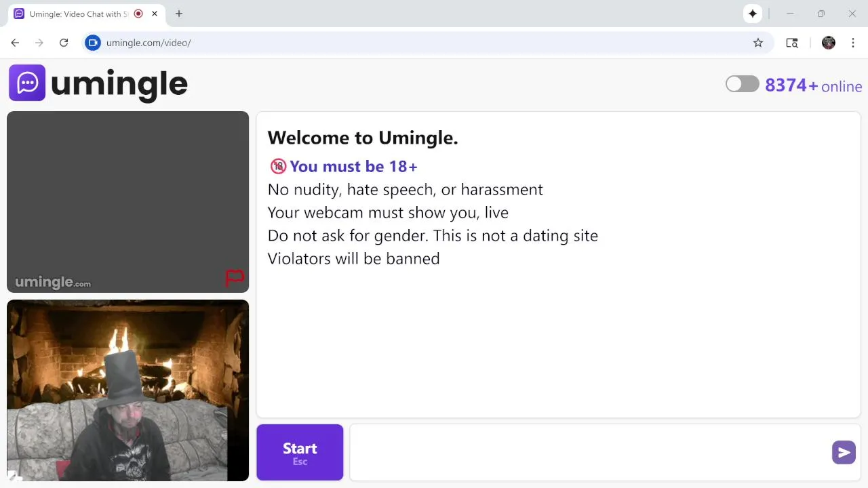This screenshot has height=488, width=868.
Task: Click the 8374+ online counter text
Action: (x=813, y=85)
